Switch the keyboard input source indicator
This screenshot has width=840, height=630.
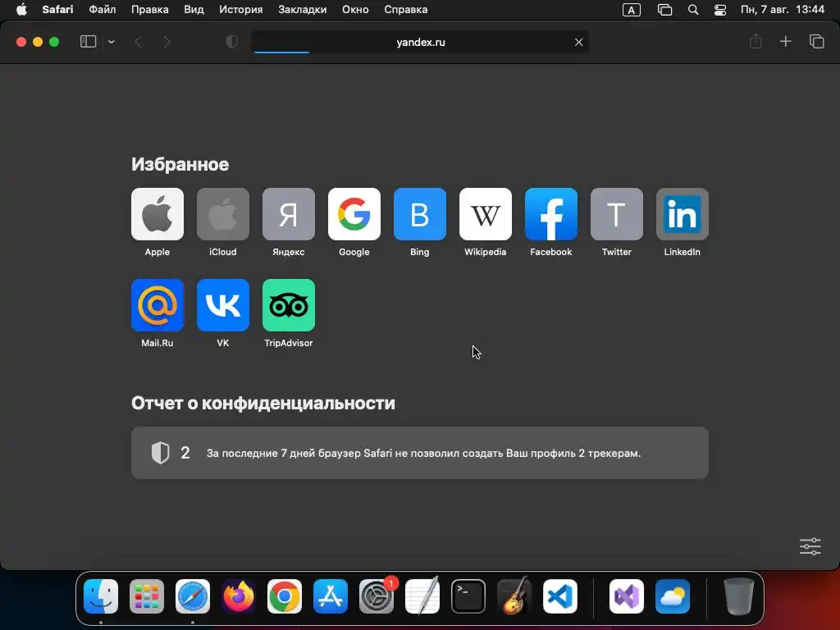632,10
